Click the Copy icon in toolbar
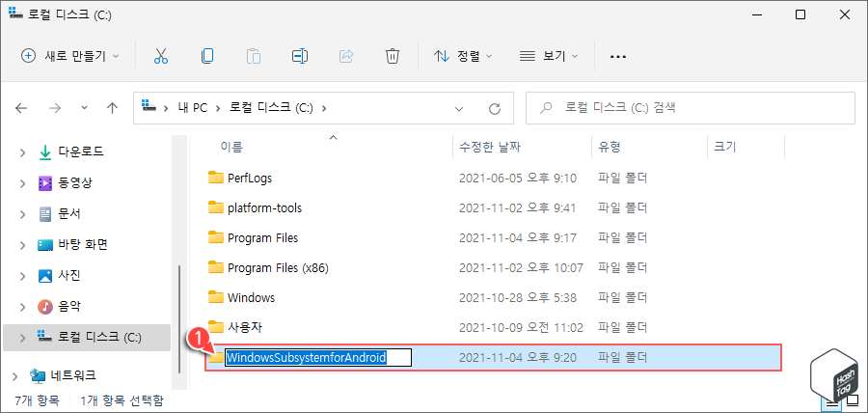 [x=207, y=56]
